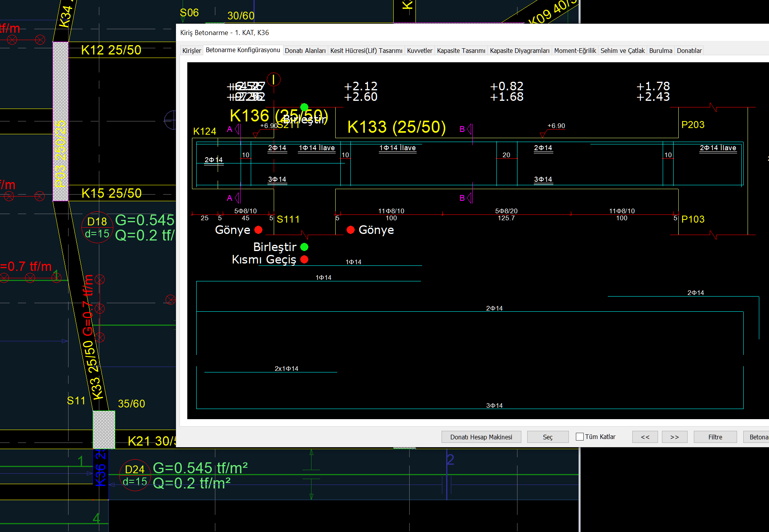Select the K136 (25/50) beam label

click(x=279, y=116)
